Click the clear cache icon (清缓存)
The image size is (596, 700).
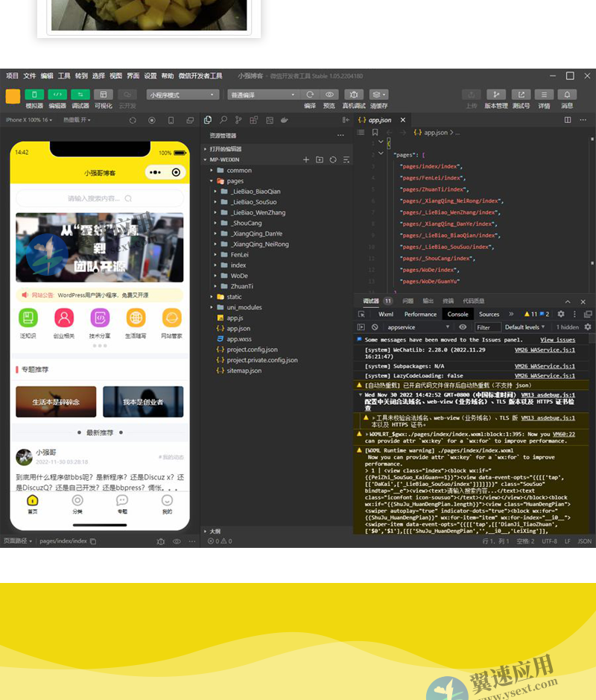tap(378, 95)
